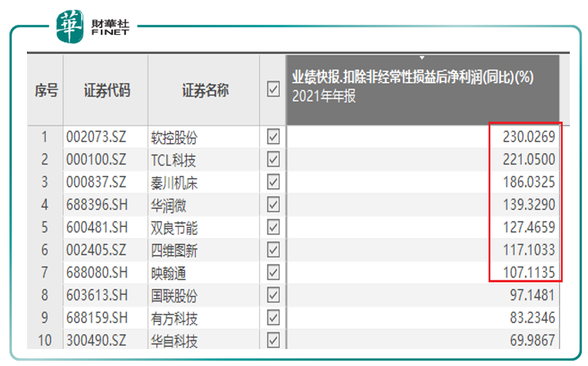Select stock code 688396.SH
The image size is (588, 366).
coord(97,204)
